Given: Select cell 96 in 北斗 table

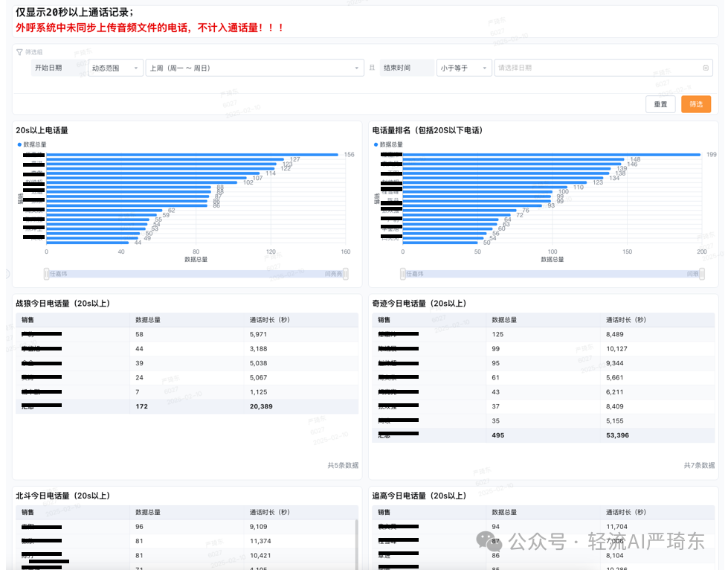Looking at the screenshot, I should pyautogui.click(x=139, y=526).
